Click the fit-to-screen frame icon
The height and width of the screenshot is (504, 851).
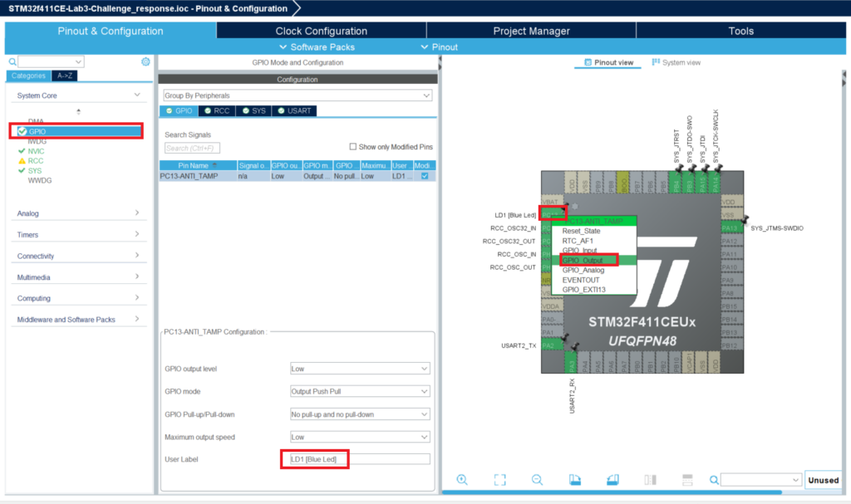(499, 480)
